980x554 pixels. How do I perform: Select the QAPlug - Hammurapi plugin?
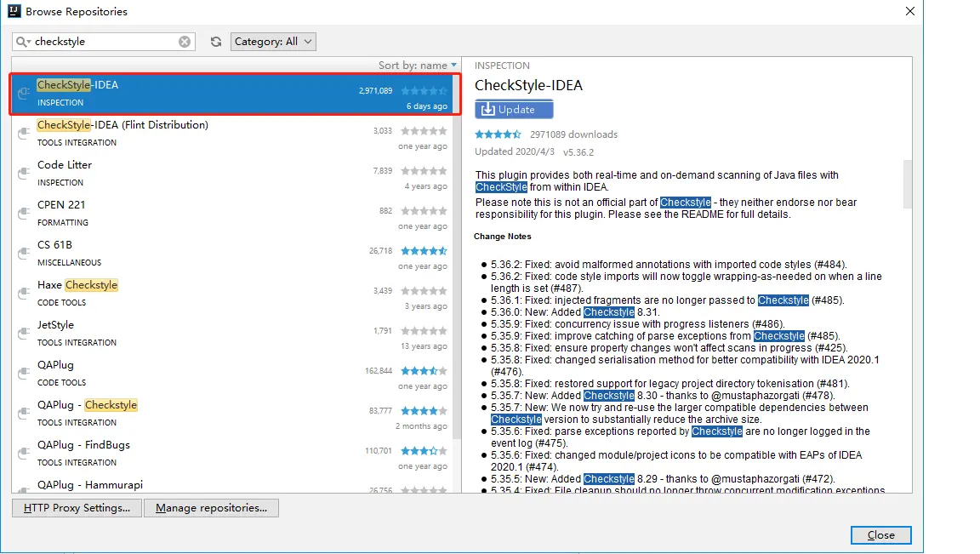[231, 484]
